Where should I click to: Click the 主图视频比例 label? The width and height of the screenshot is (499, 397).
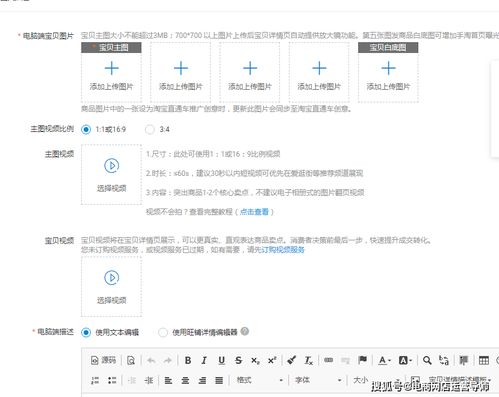pyautogui.click(x=52, y=129)
